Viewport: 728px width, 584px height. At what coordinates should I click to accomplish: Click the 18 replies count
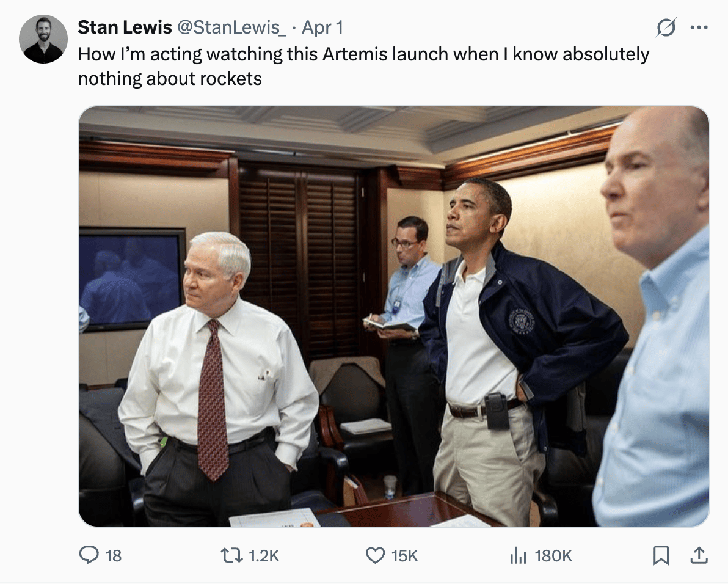point(114,556)
